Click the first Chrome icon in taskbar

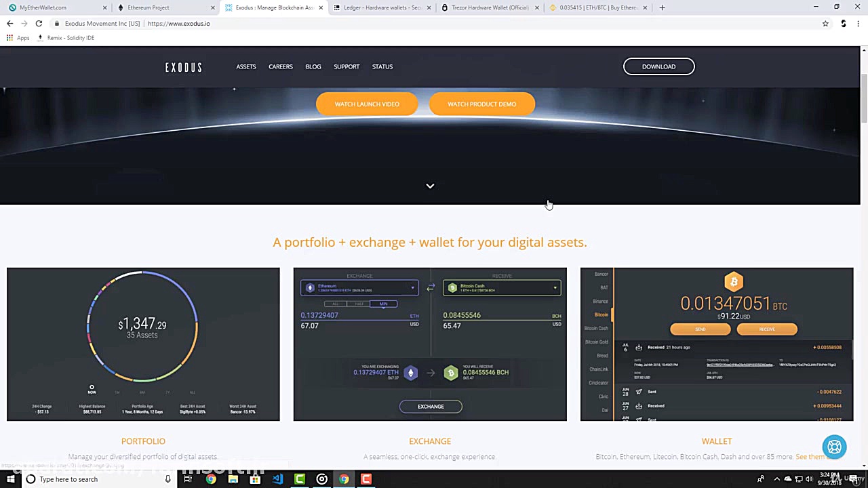click(x=211, y=479)
